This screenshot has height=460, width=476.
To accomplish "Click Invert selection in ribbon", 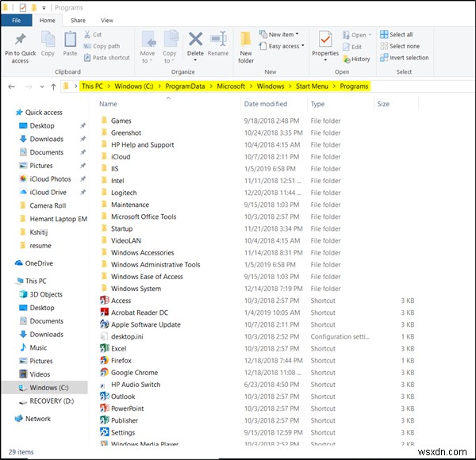I will coord(405,58).
